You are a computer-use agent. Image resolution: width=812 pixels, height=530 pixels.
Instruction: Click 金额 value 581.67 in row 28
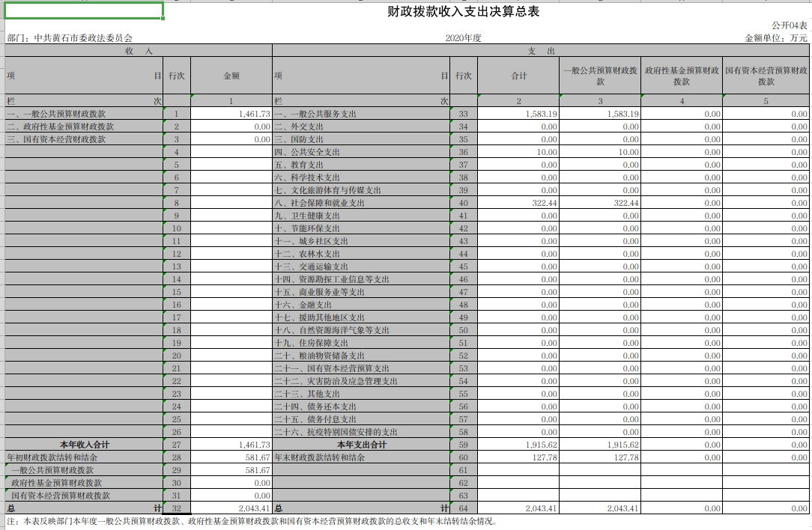(x=231, y=457)
